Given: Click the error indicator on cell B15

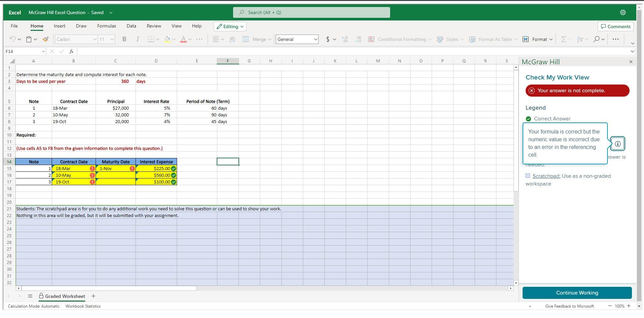Looking at the screenshot, I should pos(92,169).
